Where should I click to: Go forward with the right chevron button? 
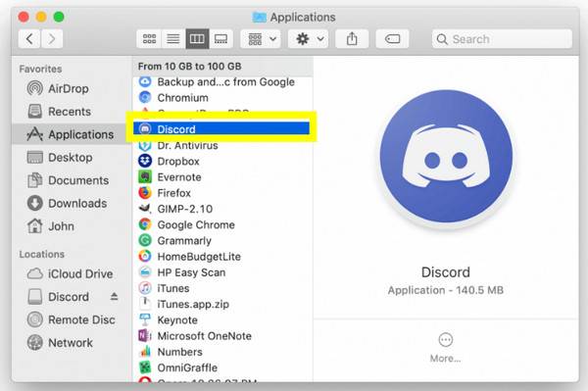[52, 38]
